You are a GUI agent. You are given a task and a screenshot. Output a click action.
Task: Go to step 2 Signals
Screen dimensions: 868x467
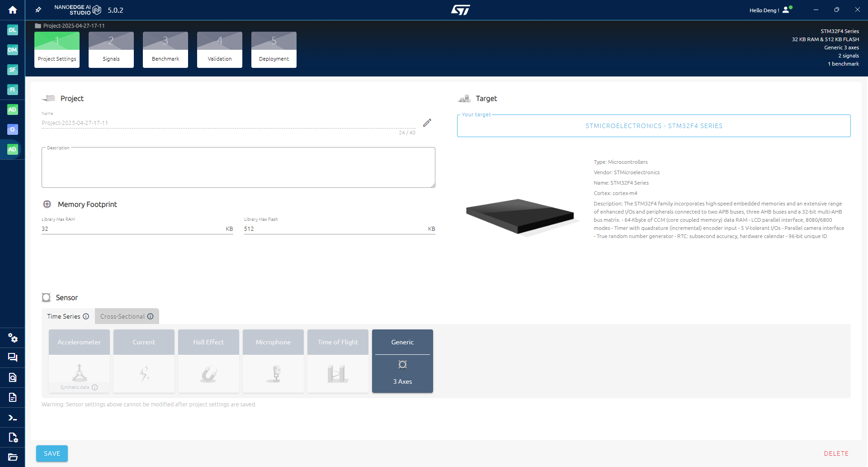[111, 50]
